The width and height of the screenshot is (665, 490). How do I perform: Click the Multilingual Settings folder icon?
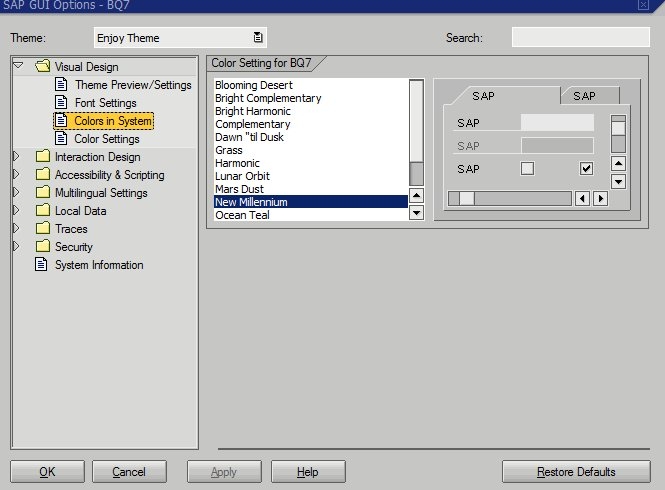tap(43, 192)
